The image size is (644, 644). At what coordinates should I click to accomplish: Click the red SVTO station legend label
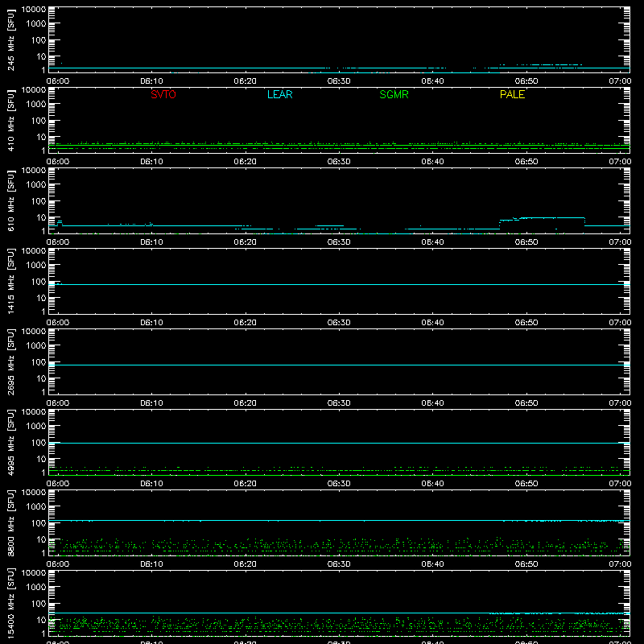(x=163, y=94)
